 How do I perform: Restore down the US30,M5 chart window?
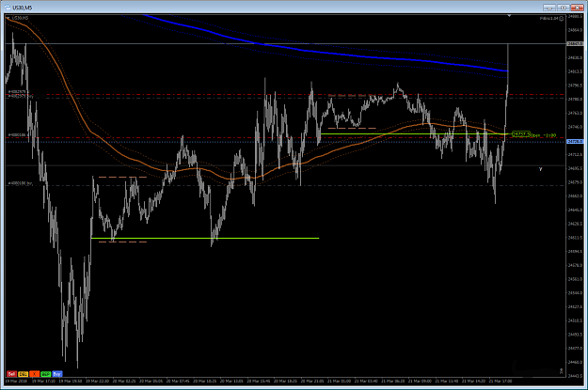pyautogui.click(x=564, y=8)
